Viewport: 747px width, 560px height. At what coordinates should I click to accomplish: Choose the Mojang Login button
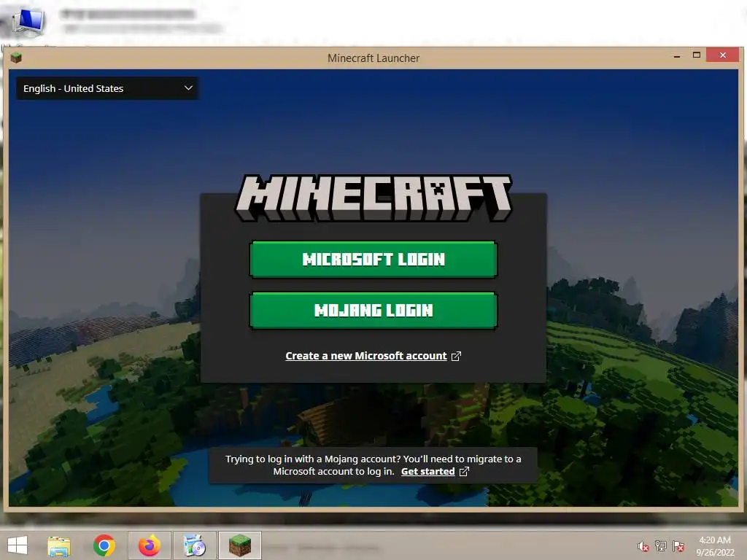pos(373,311)
